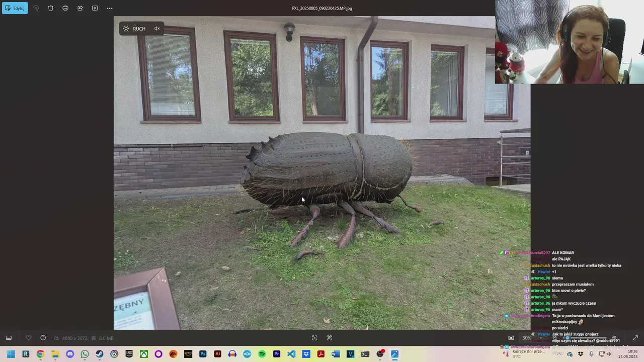Delete the photo using the trash icon
Image resolution: width=644 pixels, height=362 pixels.
[51, 8]
